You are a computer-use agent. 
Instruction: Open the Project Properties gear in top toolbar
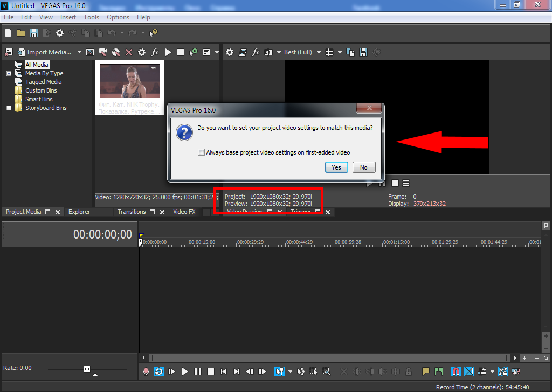click(59, 33)
